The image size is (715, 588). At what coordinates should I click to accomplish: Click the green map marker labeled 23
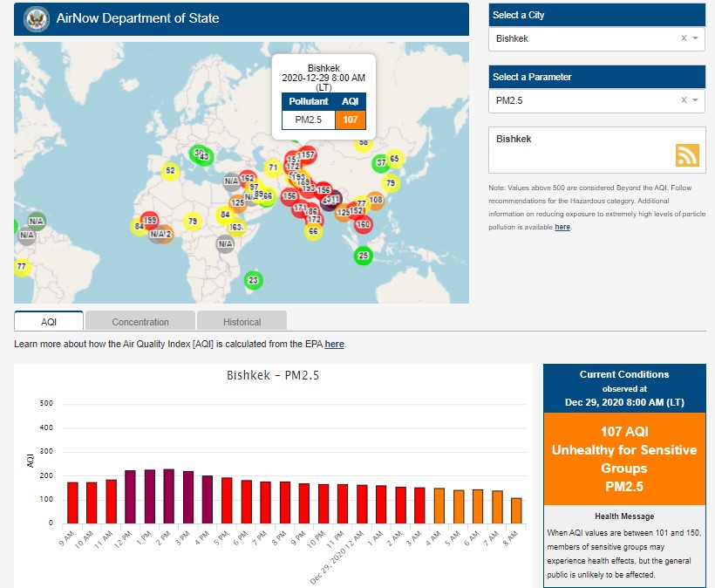254,280
